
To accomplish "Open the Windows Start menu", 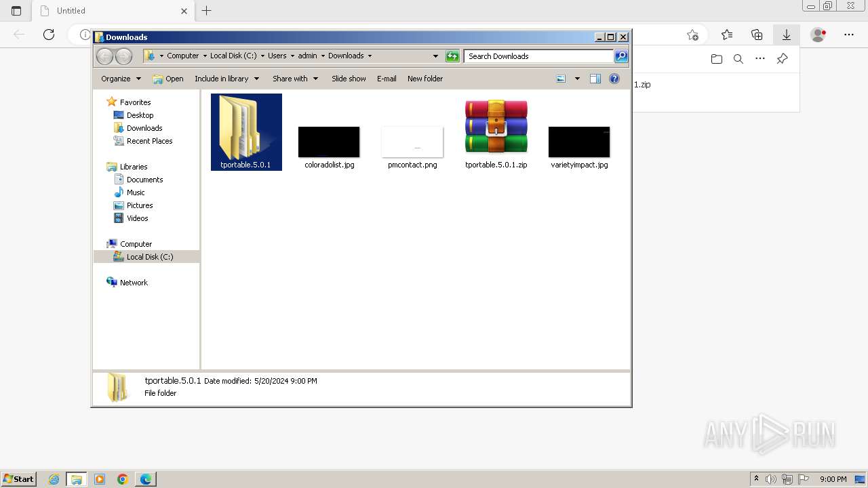I will 19,479.
